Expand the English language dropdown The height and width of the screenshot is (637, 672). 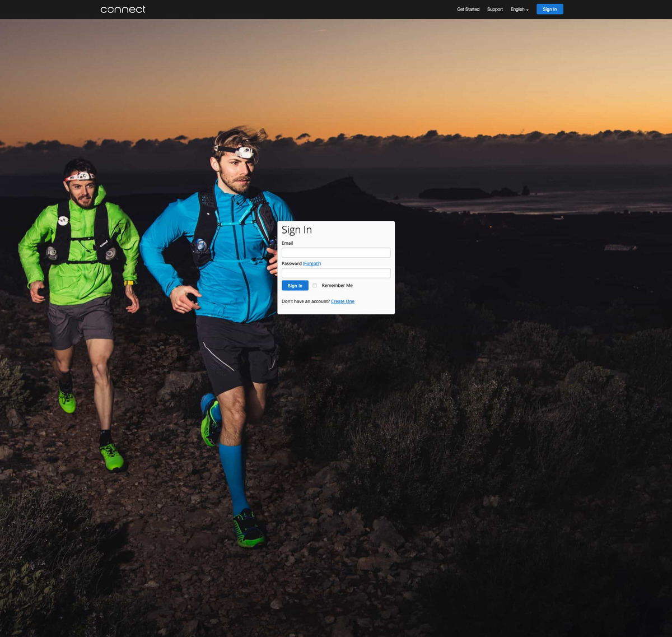(x=520, y=10)
